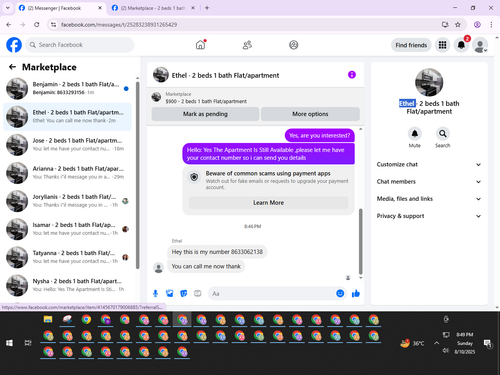The width and height of the screenshot is (500, 375).
Task: Open Nysha's conversation in the list
Action: point(68,285)
